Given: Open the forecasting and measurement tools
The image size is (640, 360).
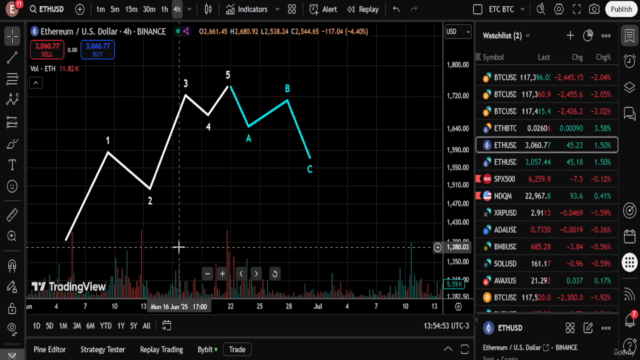Looking at the screenshot, I should [12, 122].
